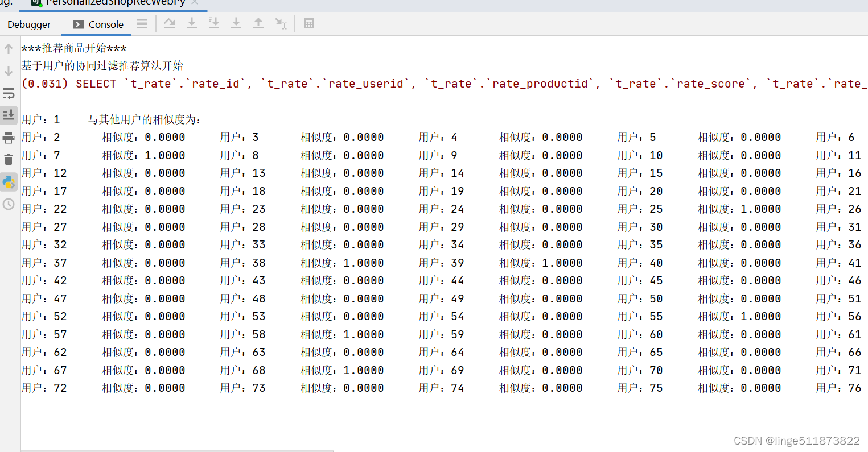
Task: Click the line ***推荐商品开始***
Action: (x=74, y=48)
